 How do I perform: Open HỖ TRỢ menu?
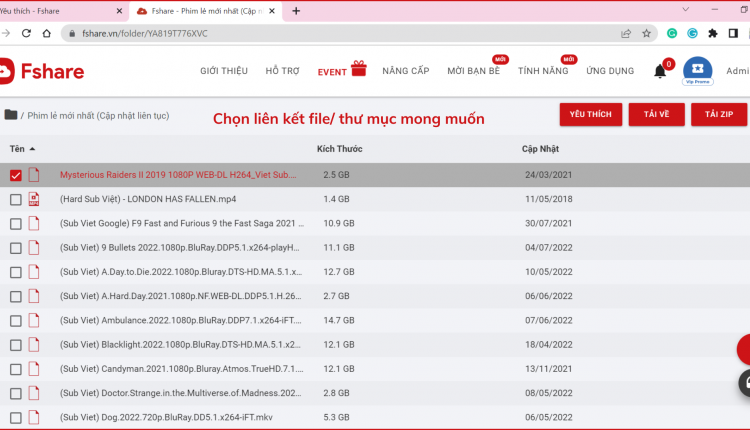(x=282, y=71)
